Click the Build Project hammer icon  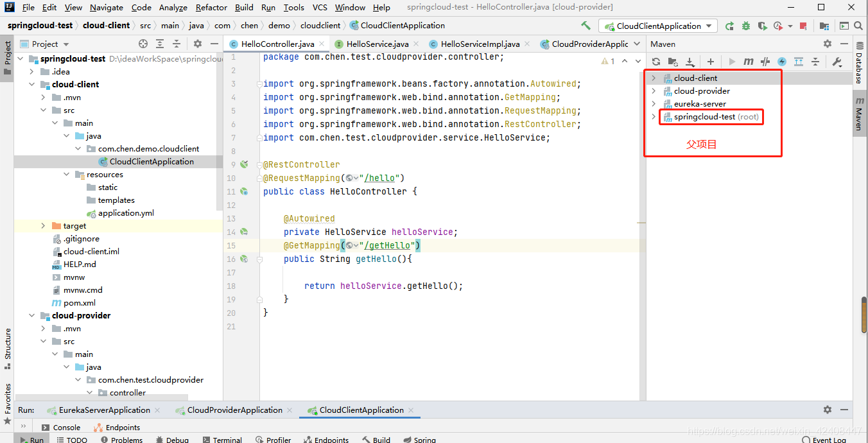tap(586, 26)
